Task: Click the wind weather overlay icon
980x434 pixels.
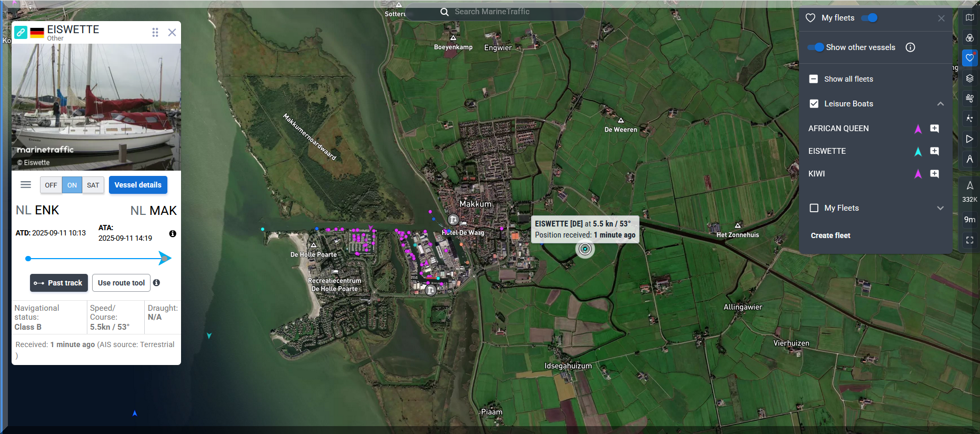Action: click(969, 98)
